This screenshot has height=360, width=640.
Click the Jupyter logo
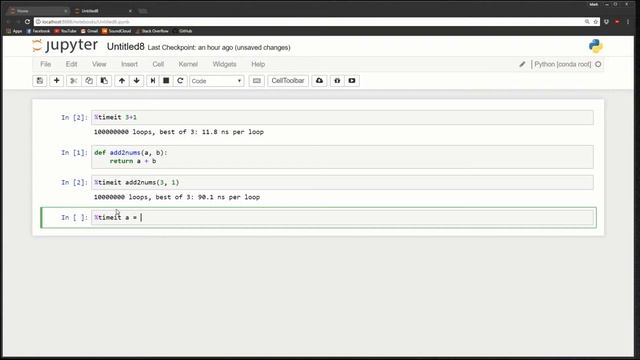pos(65,46)
